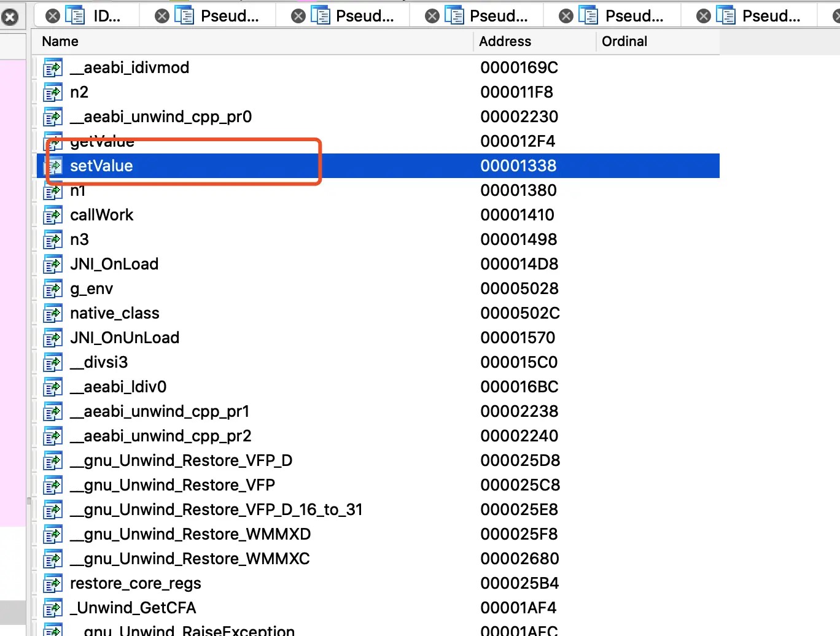Click the export icon beside __aeabi_idivmod
Viewport: 840px width, 636px height.
click(53, 68)
